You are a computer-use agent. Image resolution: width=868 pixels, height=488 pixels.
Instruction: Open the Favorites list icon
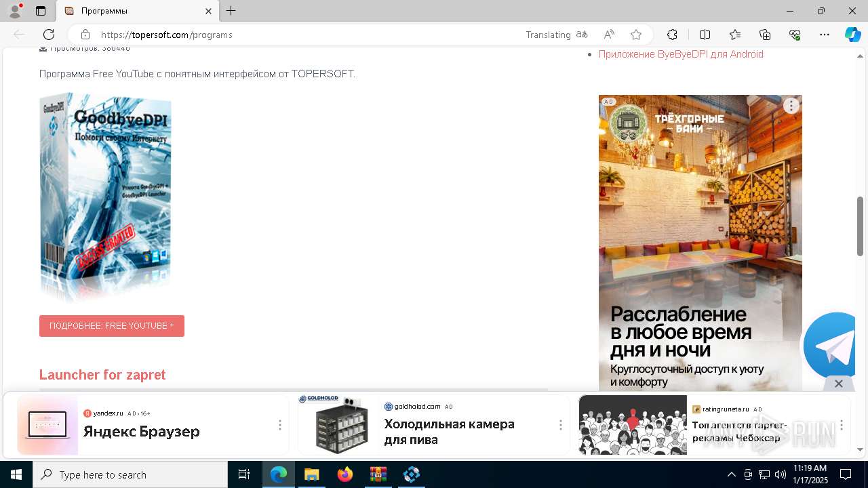point(735,35)
